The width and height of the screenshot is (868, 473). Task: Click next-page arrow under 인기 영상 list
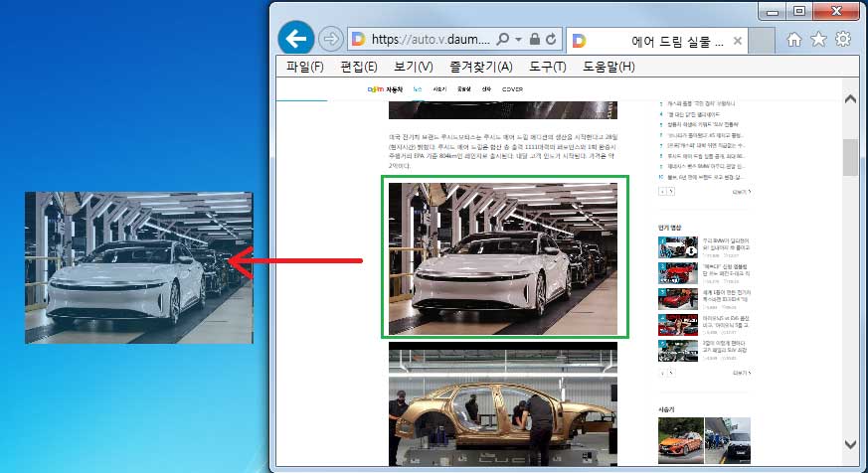671,373
